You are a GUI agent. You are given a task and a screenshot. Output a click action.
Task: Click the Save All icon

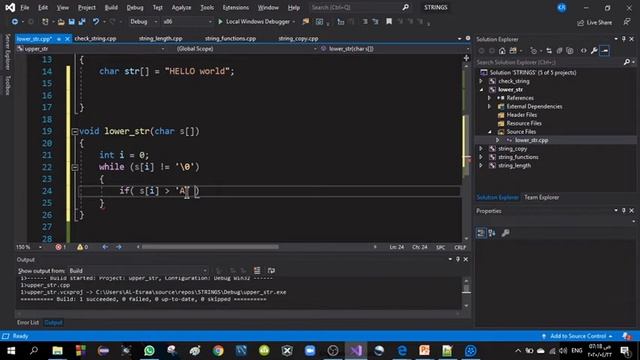point(82,22)
